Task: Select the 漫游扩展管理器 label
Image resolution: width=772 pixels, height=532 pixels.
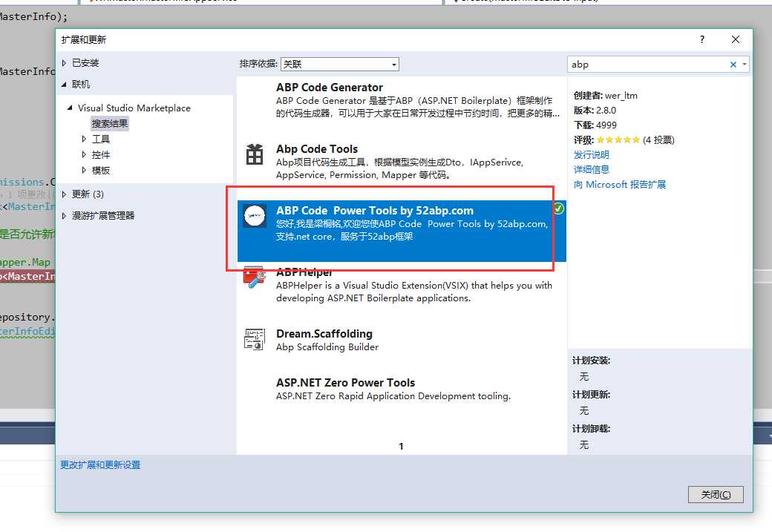Action: (103, 216)
